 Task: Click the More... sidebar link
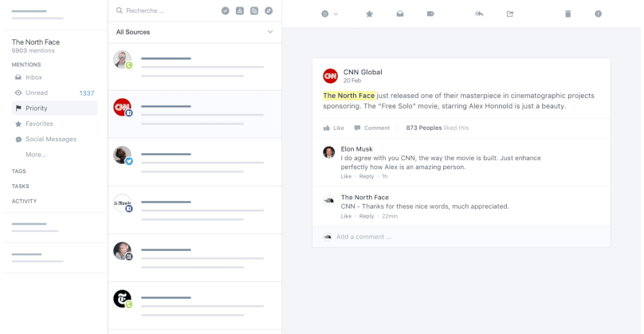(x=36, y=155)
